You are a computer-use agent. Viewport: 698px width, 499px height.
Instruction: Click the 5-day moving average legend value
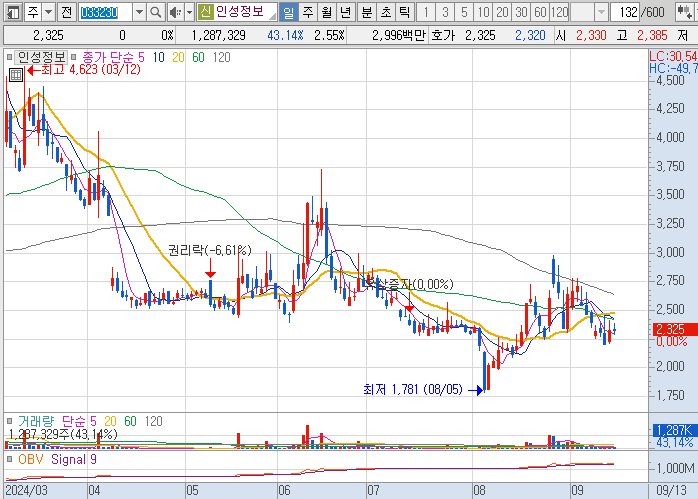tap(141, 57)
